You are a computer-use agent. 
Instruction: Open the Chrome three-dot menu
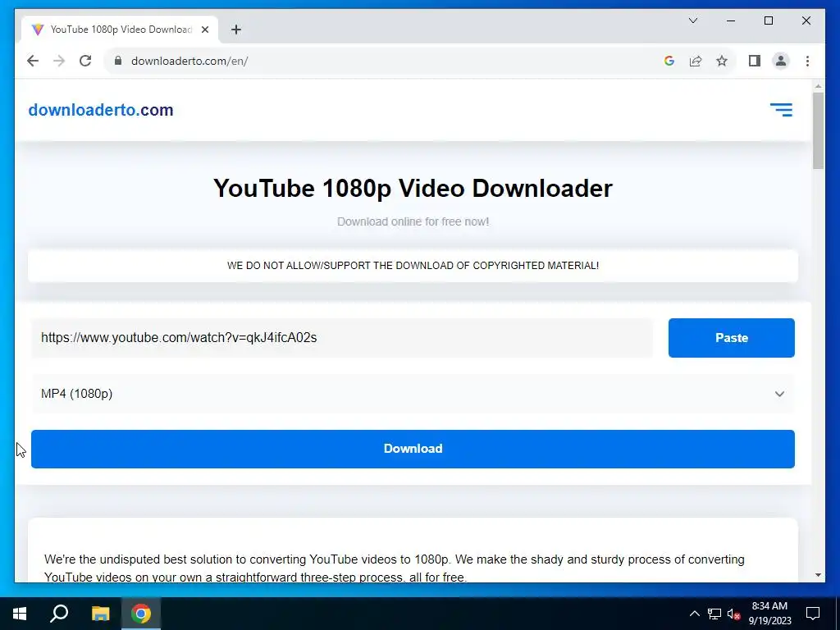point(807,61)
